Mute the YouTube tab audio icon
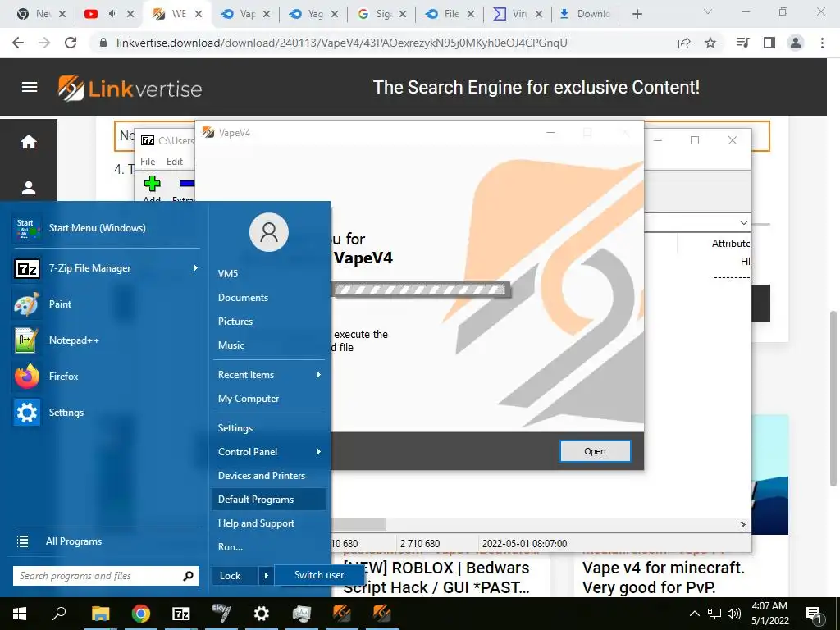The image size is (840, 630). [x=112, y=14]
